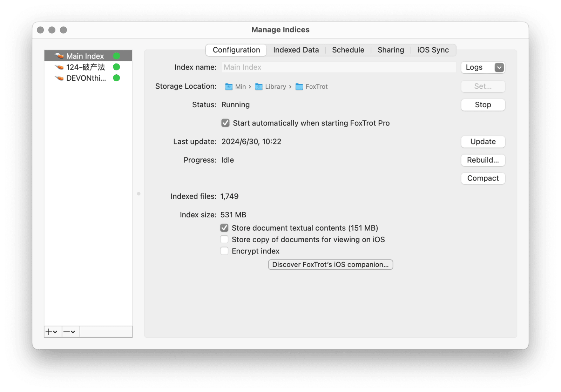Screen dimensions: 561x392
Task: Click the Library folder icon in path
Action: tap(259, 87)
